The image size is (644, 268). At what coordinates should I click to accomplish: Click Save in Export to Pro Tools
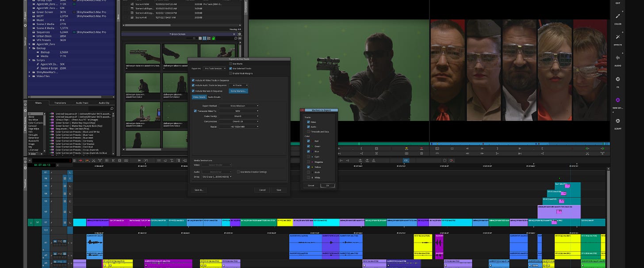279,190
